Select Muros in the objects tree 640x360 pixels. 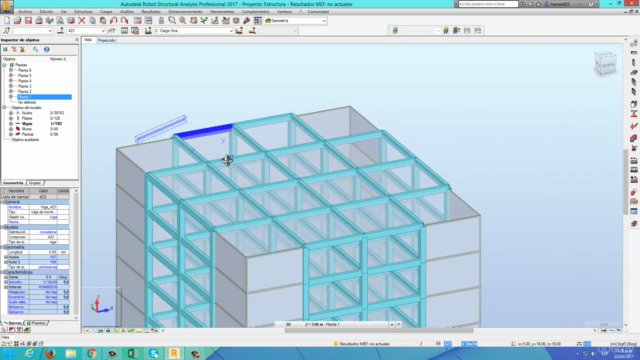point(27,129)
